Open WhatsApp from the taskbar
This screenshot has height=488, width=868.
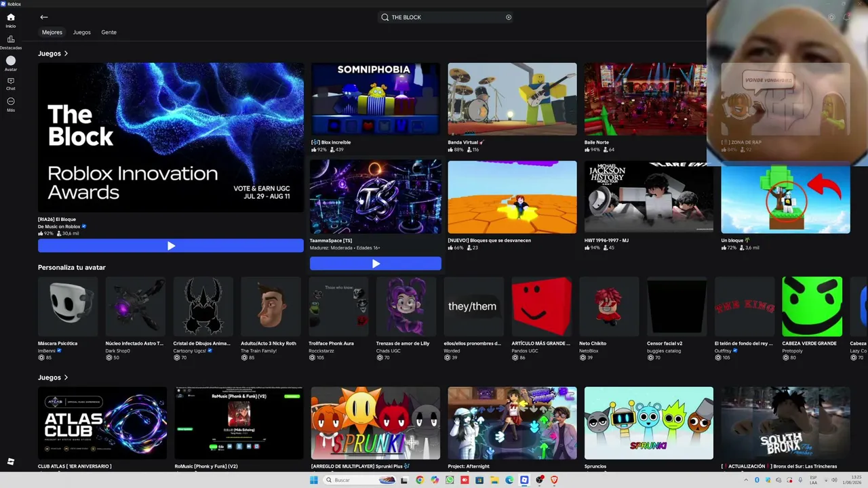pos(450,480)
